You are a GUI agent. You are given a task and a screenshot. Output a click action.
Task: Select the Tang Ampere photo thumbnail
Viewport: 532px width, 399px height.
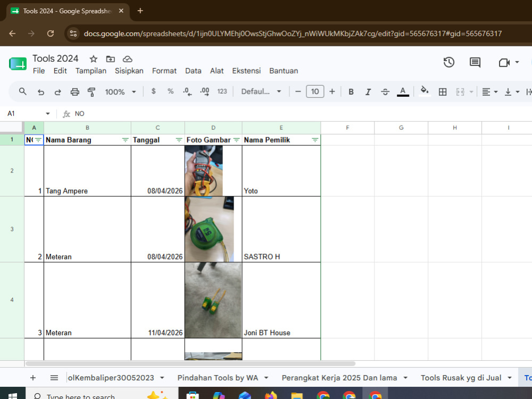(204, 171)
